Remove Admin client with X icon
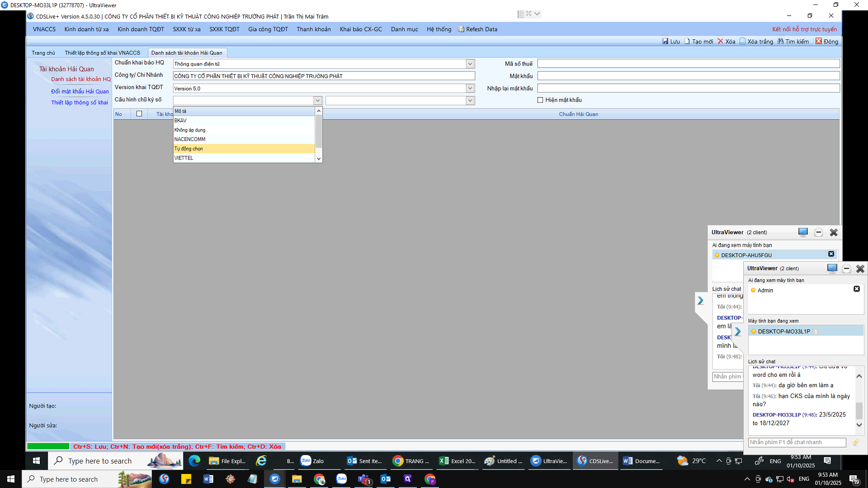 856,289
